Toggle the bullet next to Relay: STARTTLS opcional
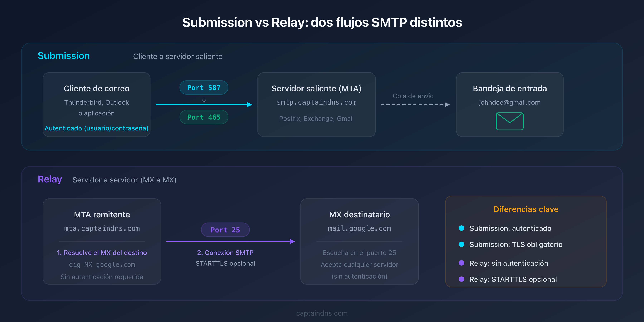The height and width of the screenshot is (322, 644). point(461,279)
